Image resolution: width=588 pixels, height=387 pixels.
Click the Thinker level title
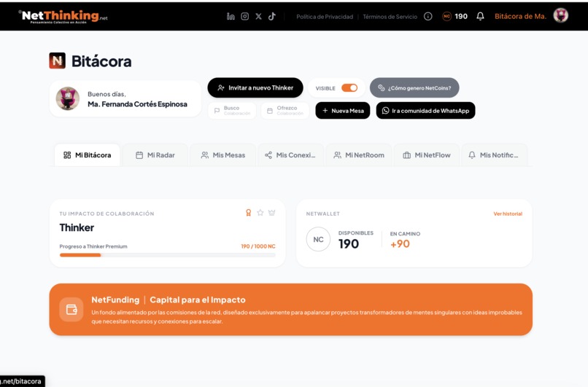click(x=77, y=228)
